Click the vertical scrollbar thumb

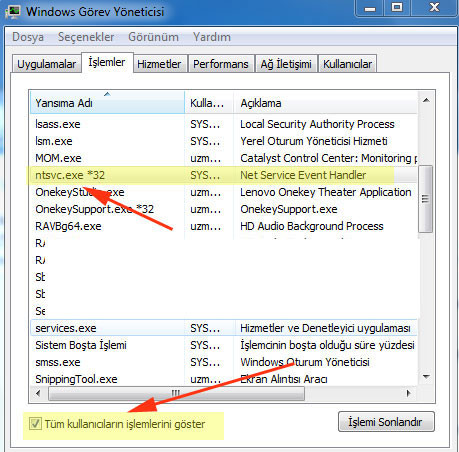coord(425,199)
